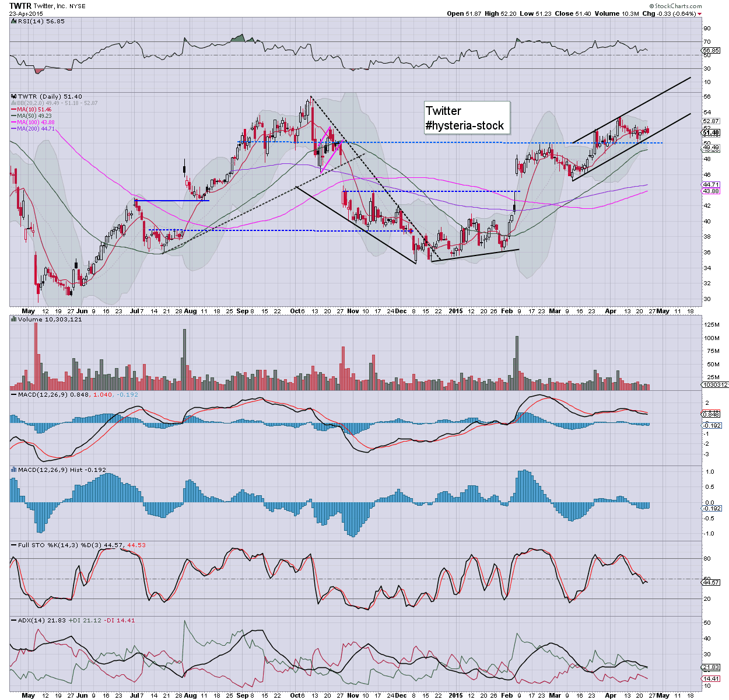
Task: Click the TWTR ticker symbol in the header
Action: [20, 5]
